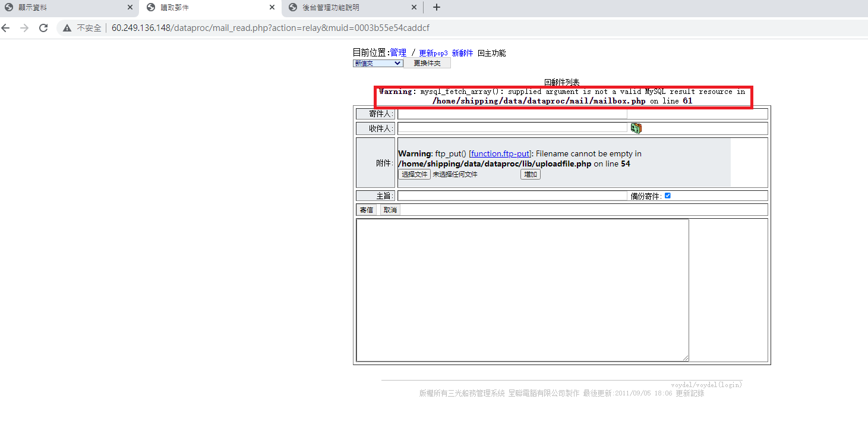The width and height of the screenshot is (868, 421).
Task: Click the not-secure warning icon
Action: point(67,28)
